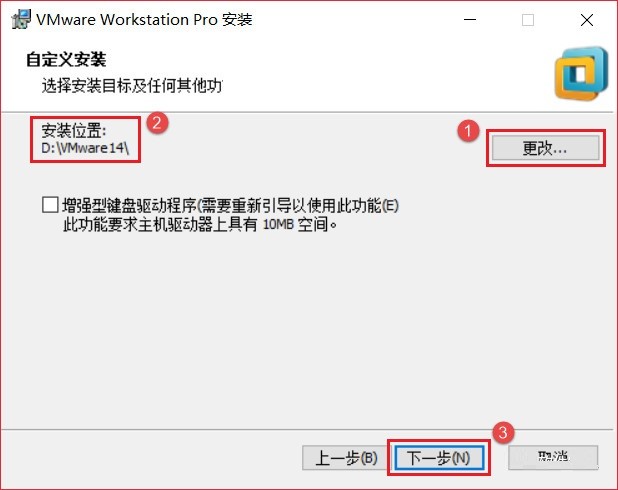Click the VMware Workstation Pro 安装 title text
The height and width of the screenshot is (490, 618).
(x=144, y=19)
